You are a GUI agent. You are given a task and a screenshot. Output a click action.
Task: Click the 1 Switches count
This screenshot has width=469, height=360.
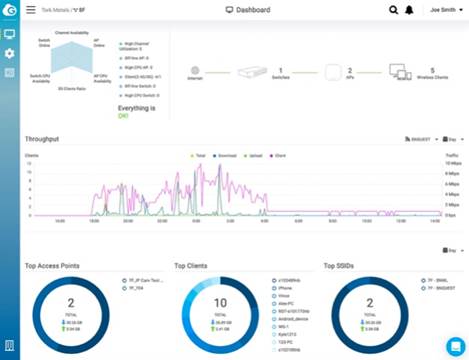pyautogui.click(x=281, y=73)
